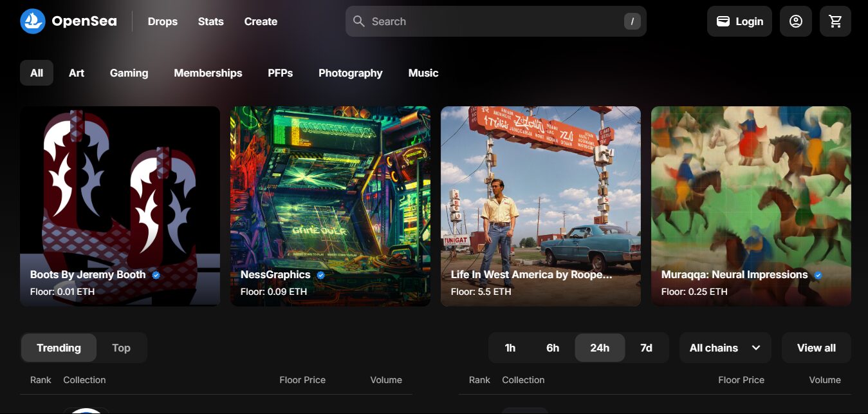Select the Gaming category tab
The image size is (868, 414).
(x=129, y=73)
